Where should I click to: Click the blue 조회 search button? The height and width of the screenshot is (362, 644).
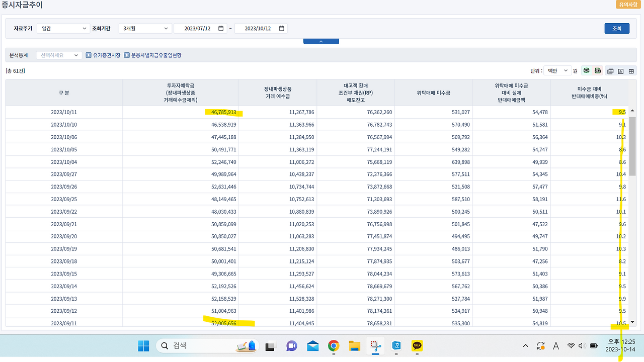(x=617, y=29)
